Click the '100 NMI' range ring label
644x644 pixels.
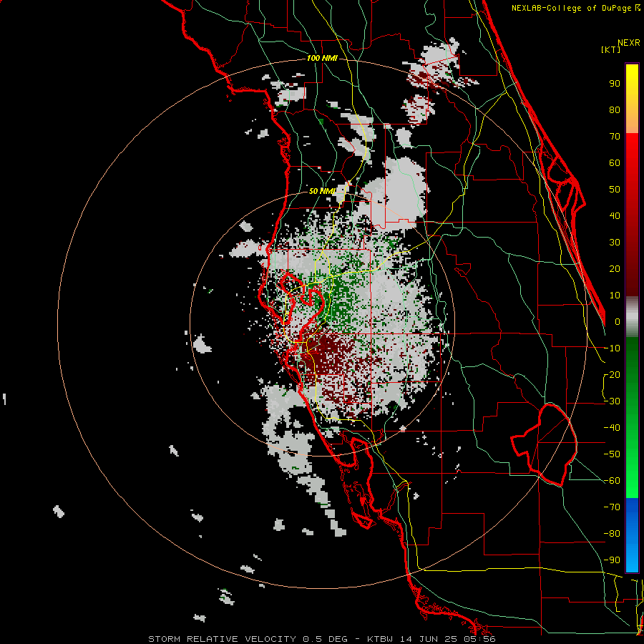[x=322, y=59]
